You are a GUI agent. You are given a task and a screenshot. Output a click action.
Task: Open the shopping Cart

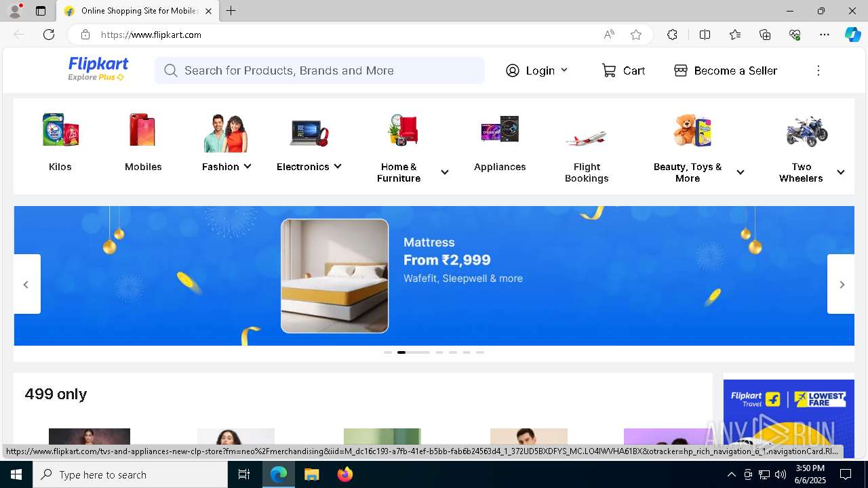click(x=623, y=70)
